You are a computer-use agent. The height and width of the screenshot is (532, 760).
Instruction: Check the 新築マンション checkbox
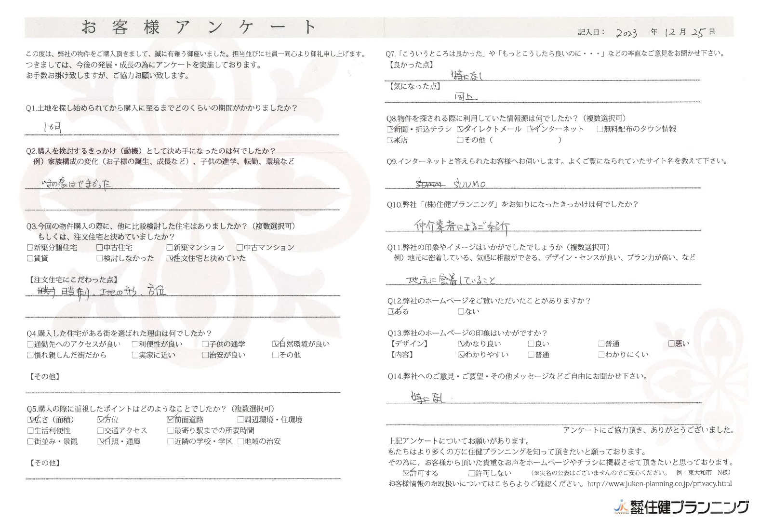click(x=170, y=248)
